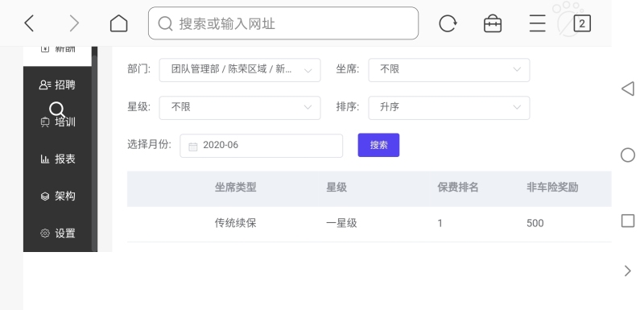644x310 pixels.
Task: Open the browser home page icon
Action: (118, 23)
